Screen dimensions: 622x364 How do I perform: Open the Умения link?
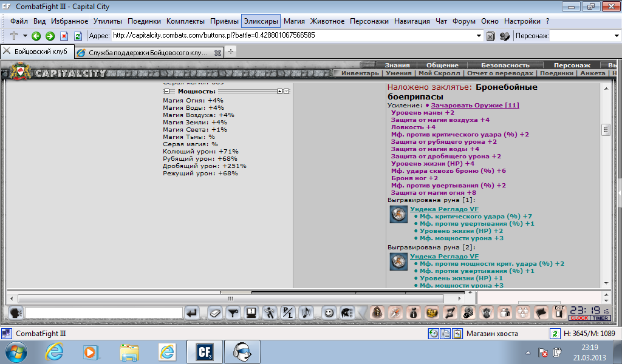pyautogui.click(x=398, y=73)
